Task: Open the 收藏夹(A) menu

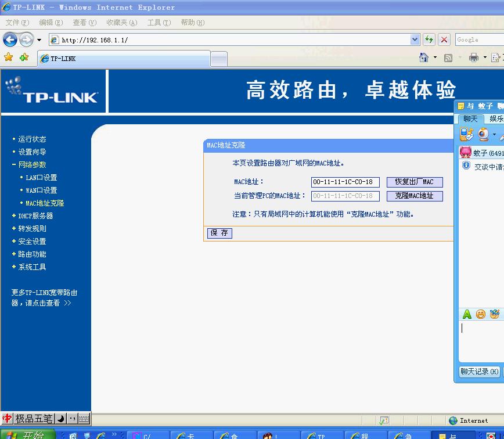Action: pos(122,23)
